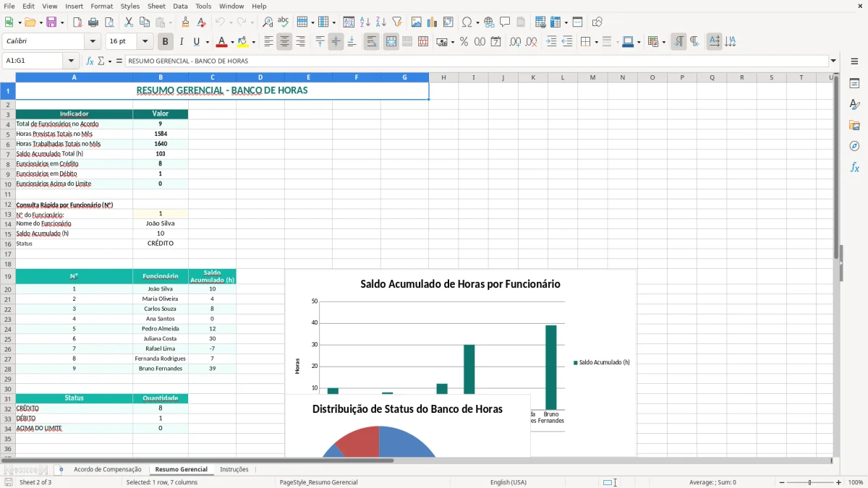Open the Font Size dropdown
The height and width of the screenshot is (488, 868).
coord(145,42)
